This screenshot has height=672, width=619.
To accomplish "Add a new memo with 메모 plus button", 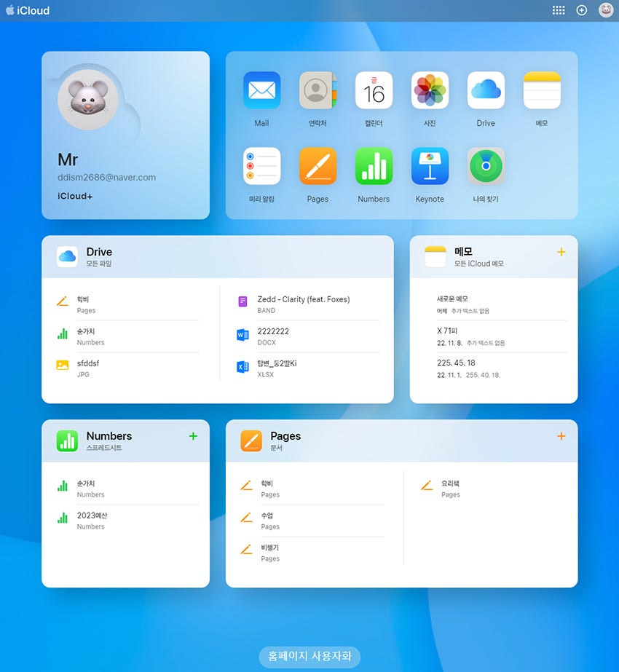I will [x=561, y=252].
